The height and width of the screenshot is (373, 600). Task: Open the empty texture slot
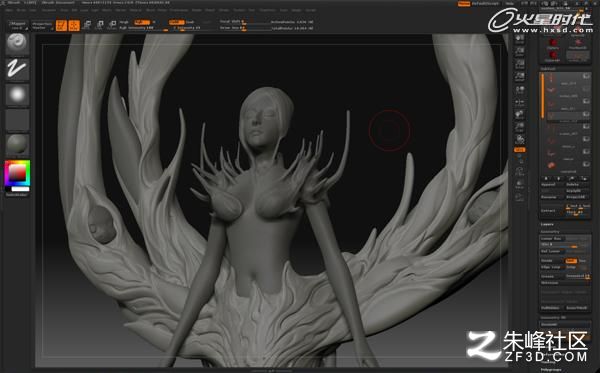pyautogui.click(x=17, y=120)
